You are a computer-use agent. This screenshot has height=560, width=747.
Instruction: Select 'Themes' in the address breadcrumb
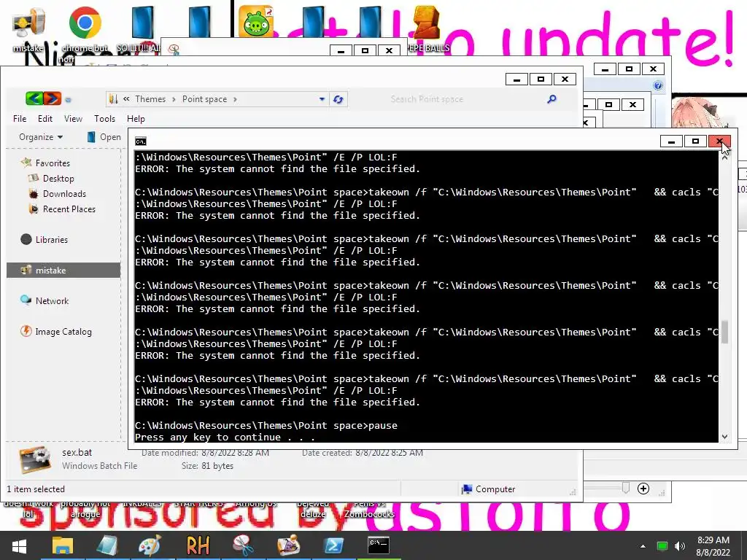[x=150, y=99]
